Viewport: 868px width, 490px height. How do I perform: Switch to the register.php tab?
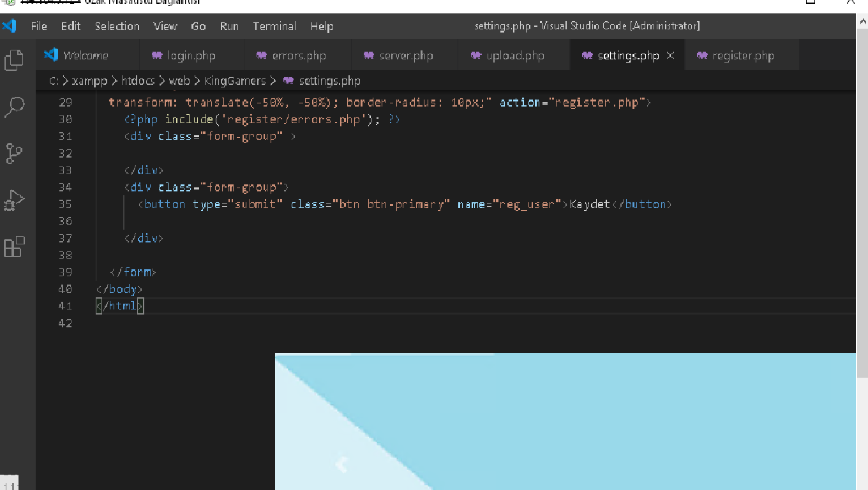(x=742, y=56)
